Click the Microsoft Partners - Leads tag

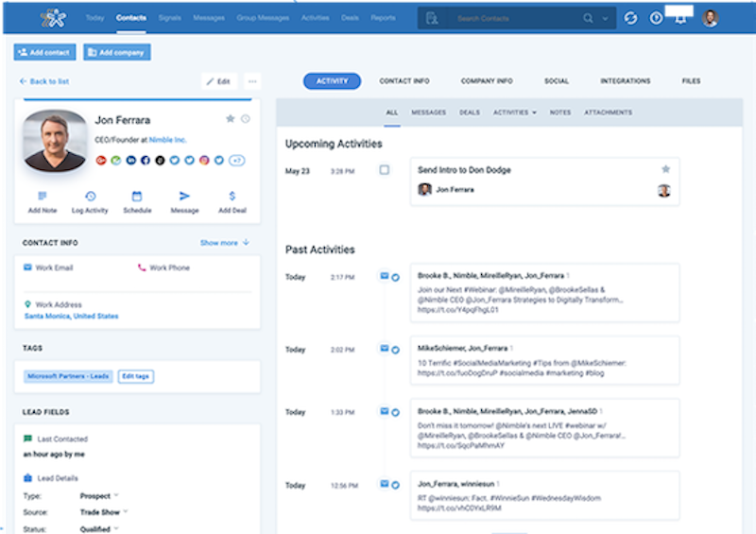click(x=68, y=376)
